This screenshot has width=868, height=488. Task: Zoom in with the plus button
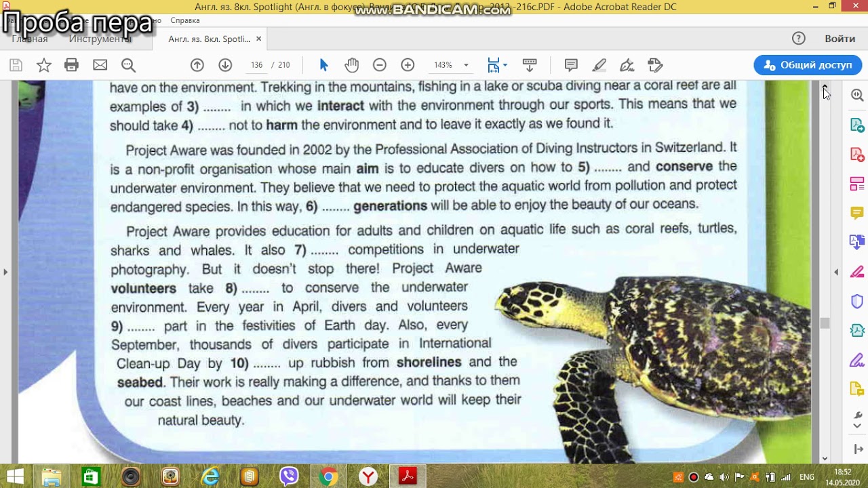(408, 65)
